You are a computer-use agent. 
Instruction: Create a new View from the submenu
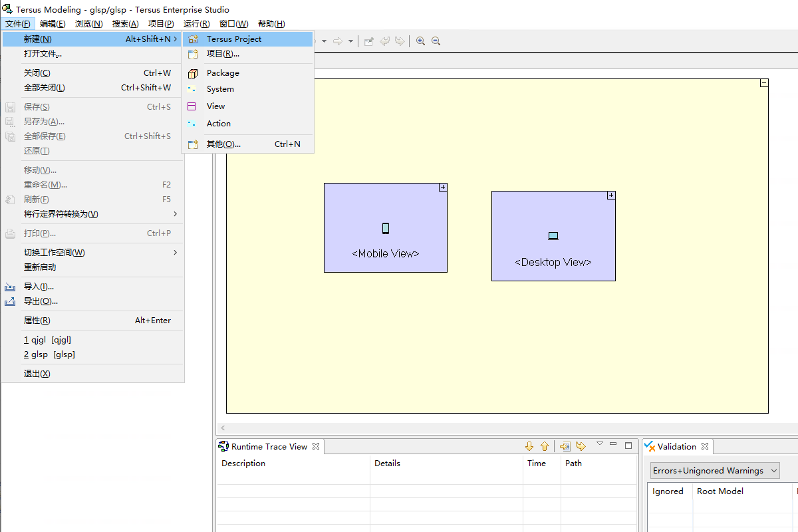[247, 106]
